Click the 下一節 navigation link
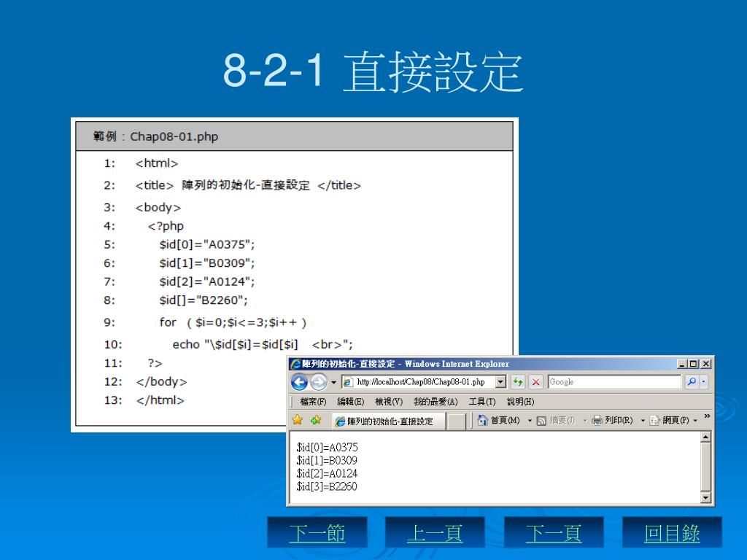Viewport: 747px width, 560px height. point(317,533)
